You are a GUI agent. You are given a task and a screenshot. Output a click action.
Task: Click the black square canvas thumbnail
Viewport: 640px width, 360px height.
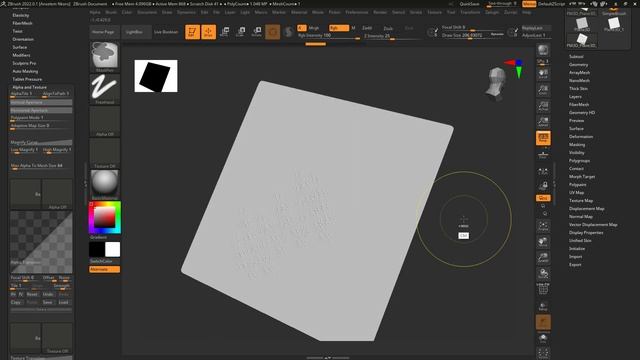(156, 76)
